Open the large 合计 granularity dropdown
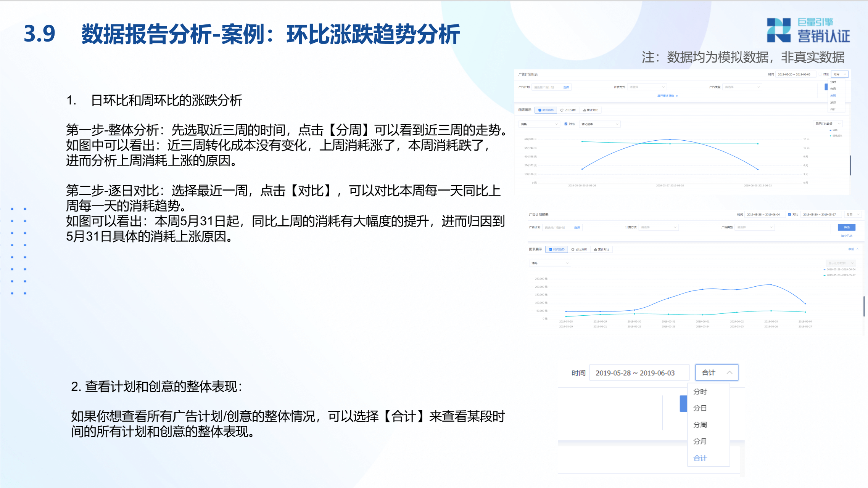The height and width of the screenshot is (488, 868). [x=717, y=372]
